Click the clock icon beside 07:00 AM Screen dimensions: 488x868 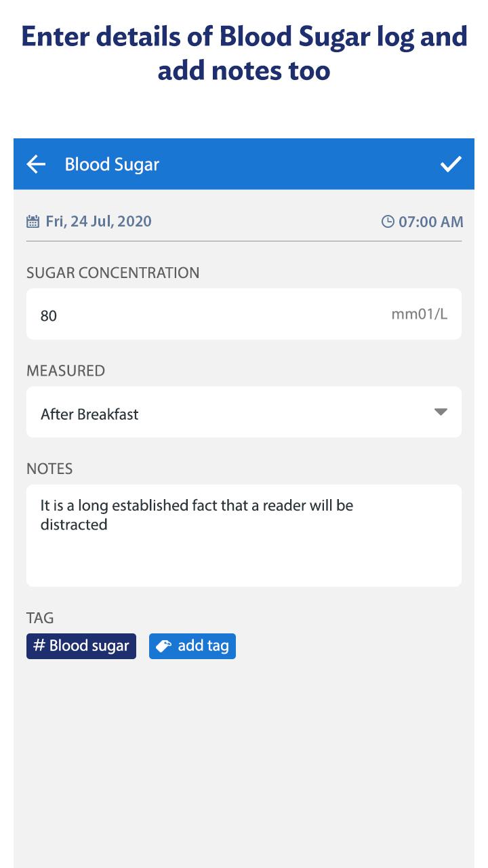click(x=388, y=221)
